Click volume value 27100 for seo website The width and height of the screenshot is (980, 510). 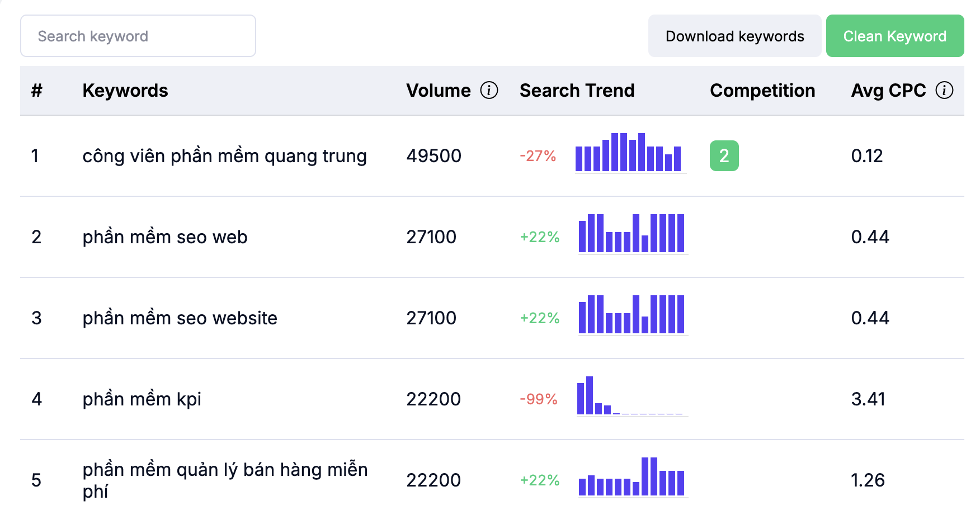431,318
